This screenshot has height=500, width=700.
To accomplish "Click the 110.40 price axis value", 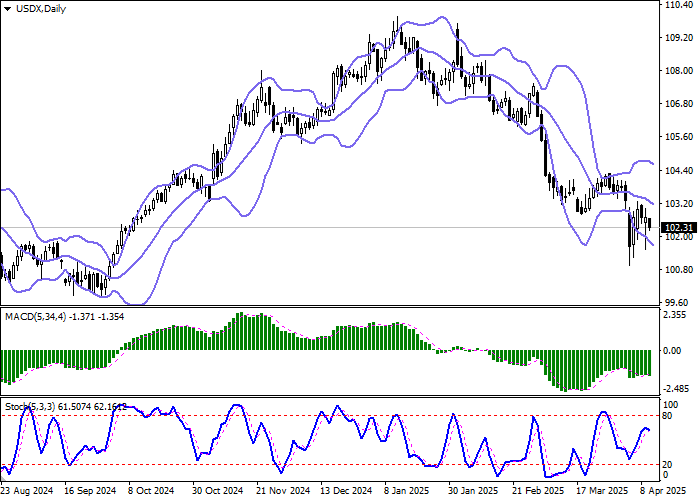I will (678, 5).
